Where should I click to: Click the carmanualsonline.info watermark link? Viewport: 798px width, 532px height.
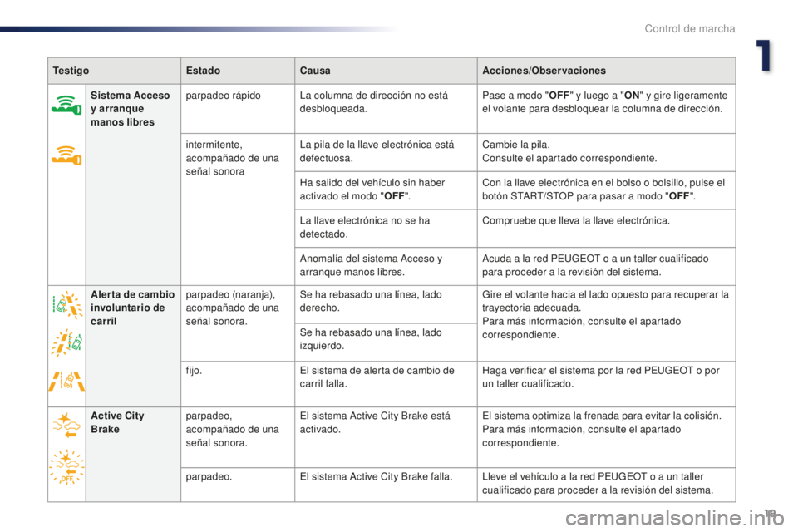[x=675, y=518]
